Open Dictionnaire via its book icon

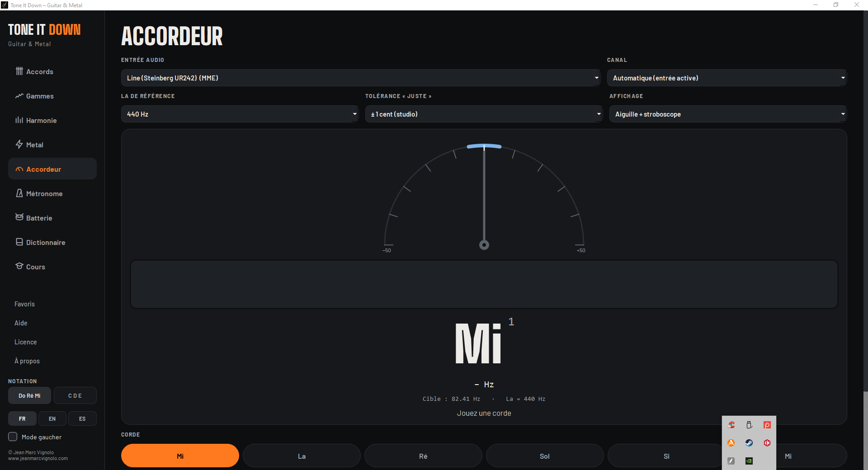tap(19, 242)
